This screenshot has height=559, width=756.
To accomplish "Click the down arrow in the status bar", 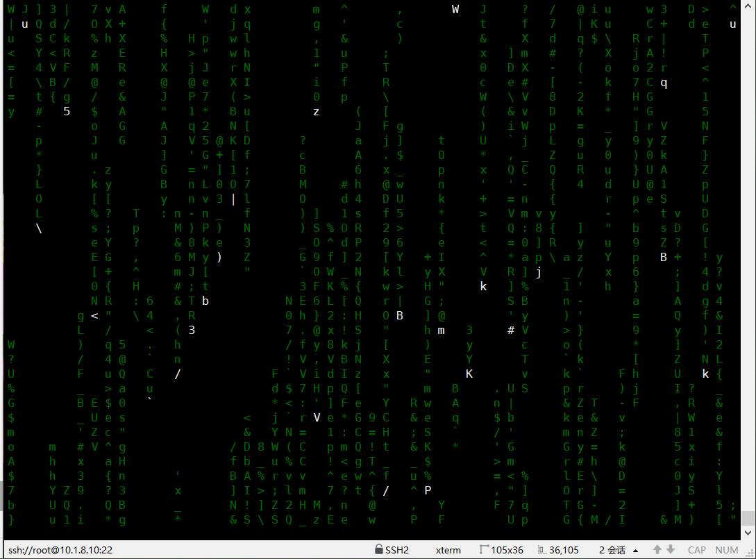I will click(x=671, y=550).
